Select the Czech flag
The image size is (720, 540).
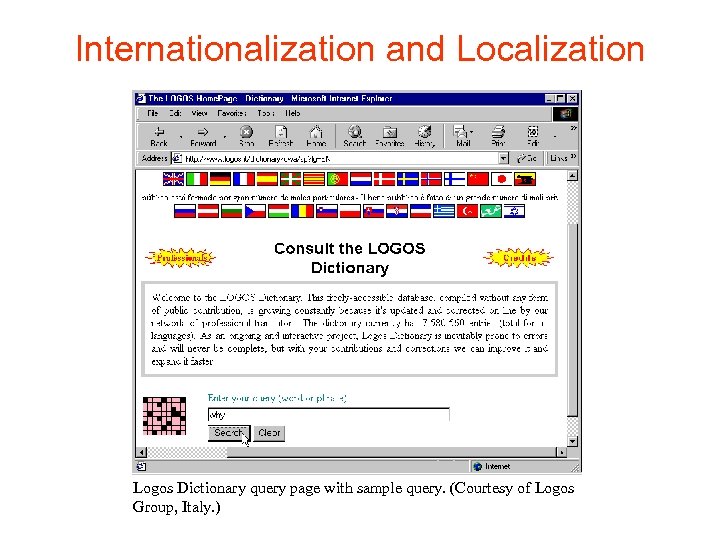click(255, 211)
